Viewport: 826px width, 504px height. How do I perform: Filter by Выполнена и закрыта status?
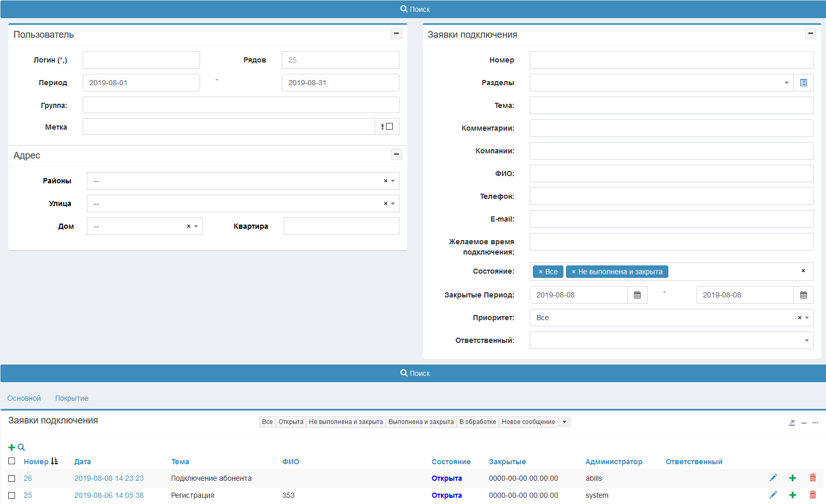[x=421, y=422]
